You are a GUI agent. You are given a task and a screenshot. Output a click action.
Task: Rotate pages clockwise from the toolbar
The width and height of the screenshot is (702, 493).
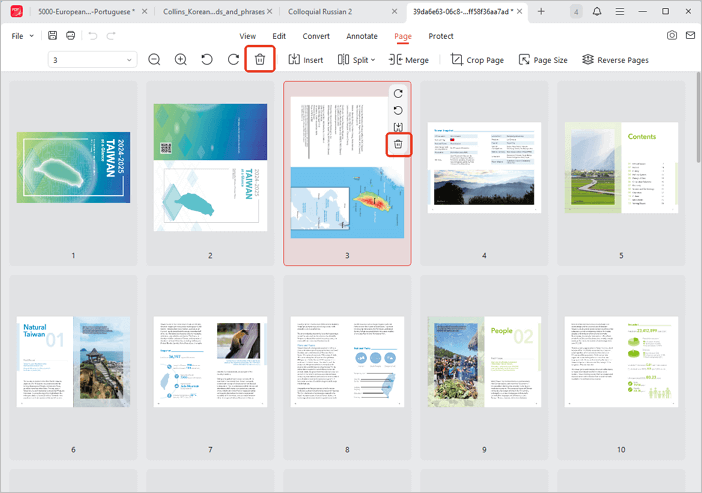coord(233,60)
